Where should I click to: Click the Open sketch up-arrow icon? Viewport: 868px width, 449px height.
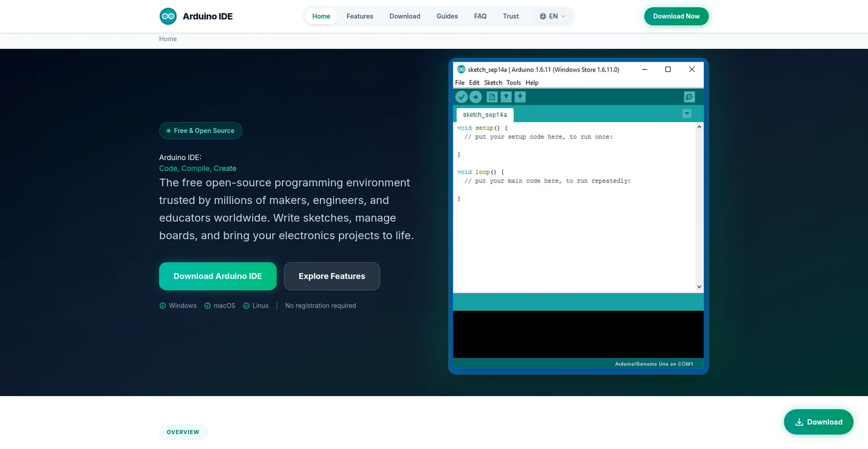click(506, 97)
